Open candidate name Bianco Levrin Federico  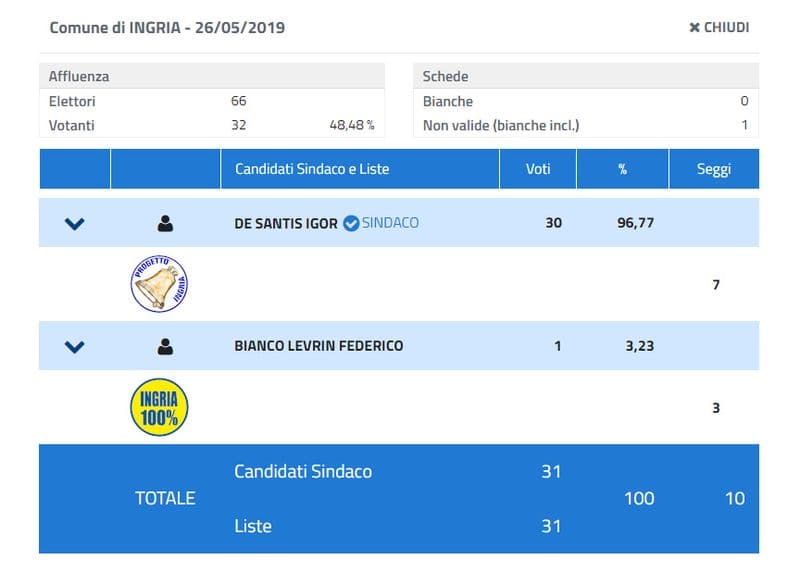click(318, 346)
